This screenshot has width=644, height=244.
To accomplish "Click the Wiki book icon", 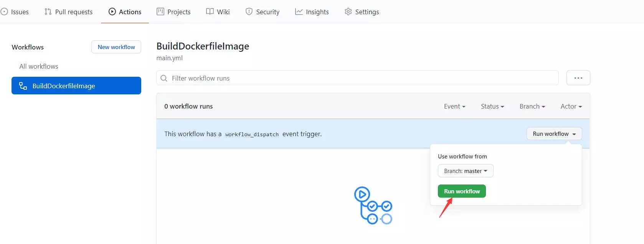I will click(x=210, y=12).
